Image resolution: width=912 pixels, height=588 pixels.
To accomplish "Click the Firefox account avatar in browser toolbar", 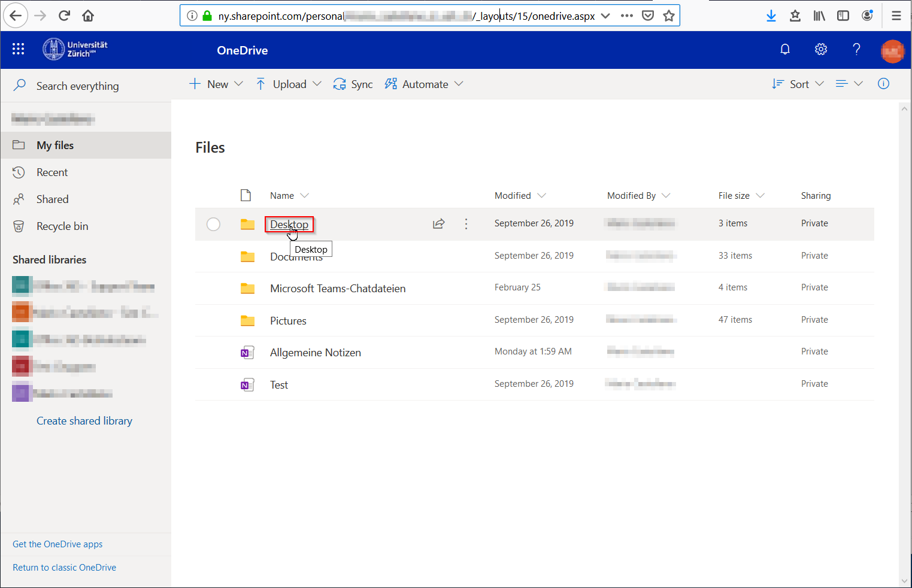I will point(867,16).
